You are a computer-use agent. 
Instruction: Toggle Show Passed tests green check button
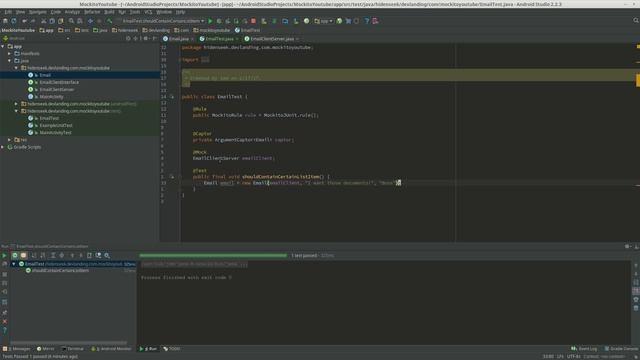[x=15, y=256]
